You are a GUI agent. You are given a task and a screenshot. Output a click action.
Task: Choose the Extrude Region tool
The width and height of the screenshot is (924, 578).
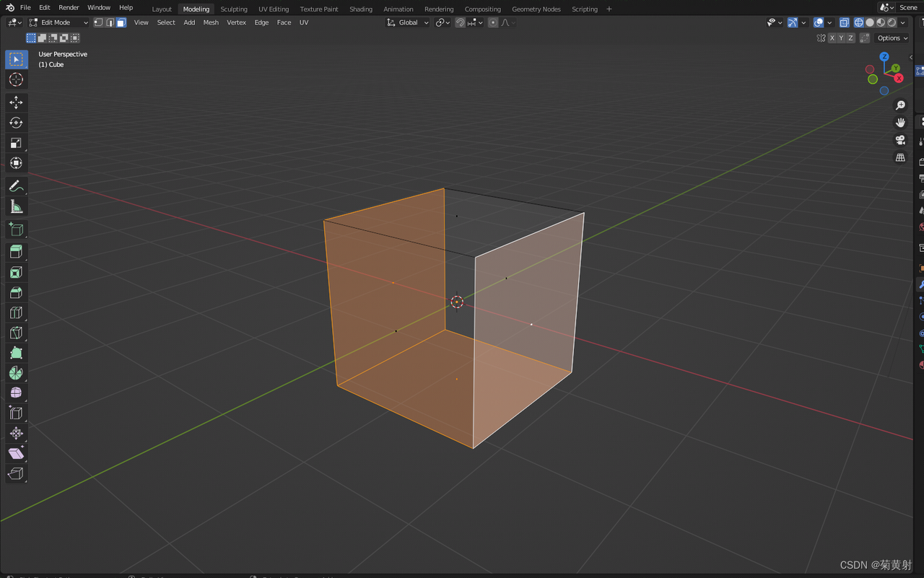[x=16, y=252]
